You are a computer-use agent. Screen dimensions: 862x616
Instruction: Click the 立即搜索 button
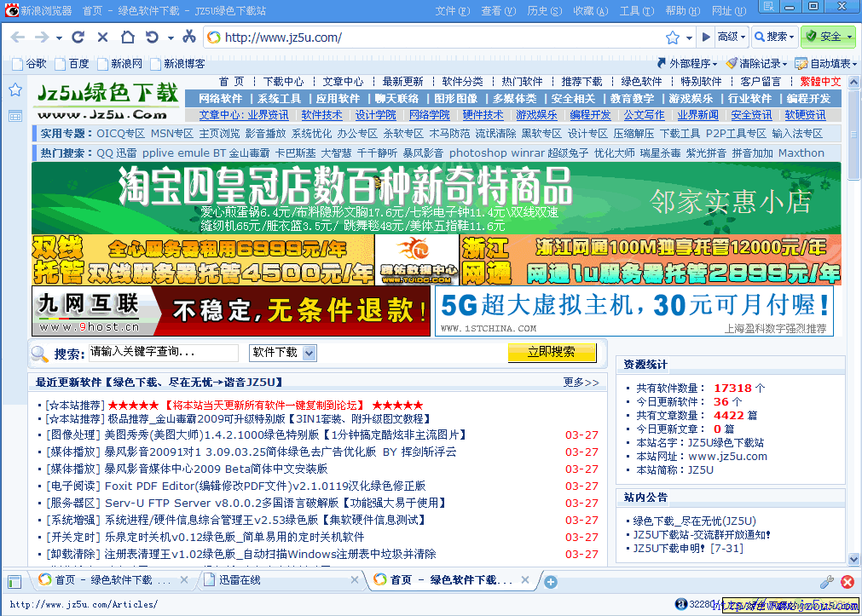(552, 352)
